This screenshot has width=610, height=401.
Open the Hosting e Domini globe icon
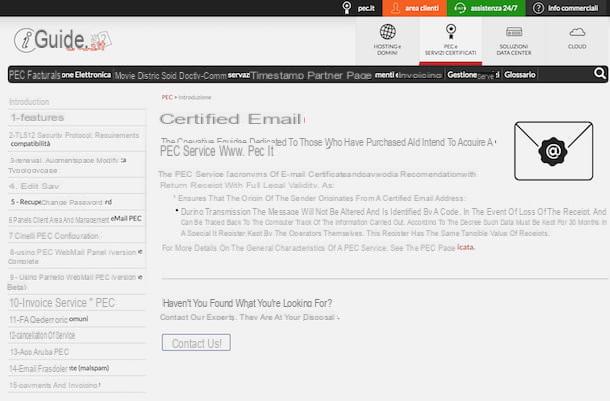pos(387,32)
